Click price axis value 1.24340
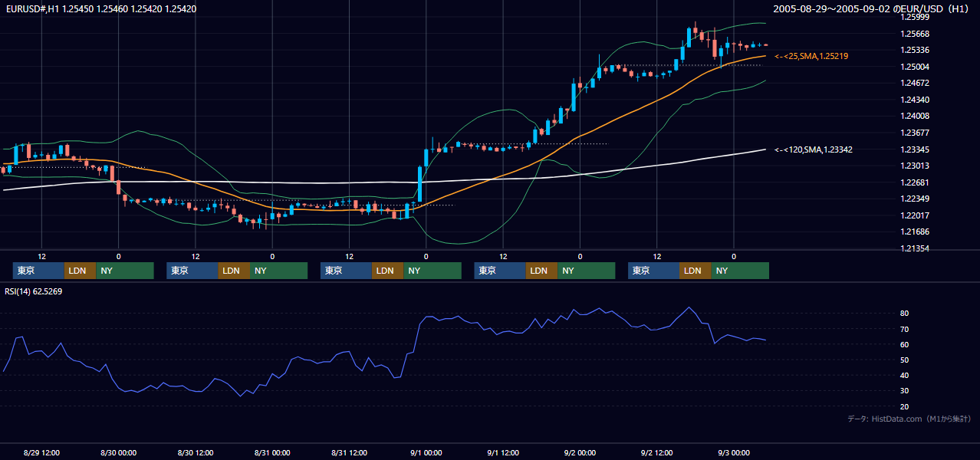The width and height of the screenshot is (980, 460). (915, 100)
